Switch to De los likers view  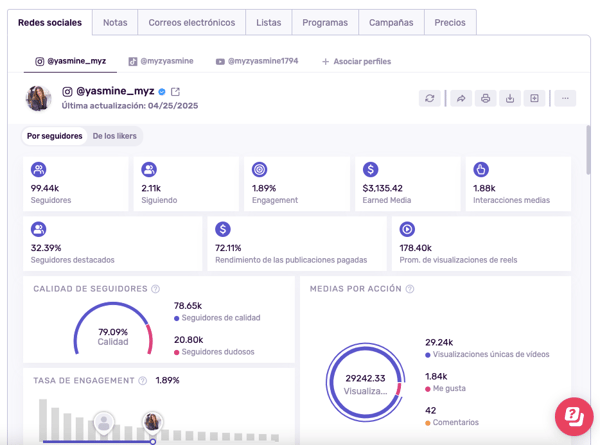click(x=115, y=136)
